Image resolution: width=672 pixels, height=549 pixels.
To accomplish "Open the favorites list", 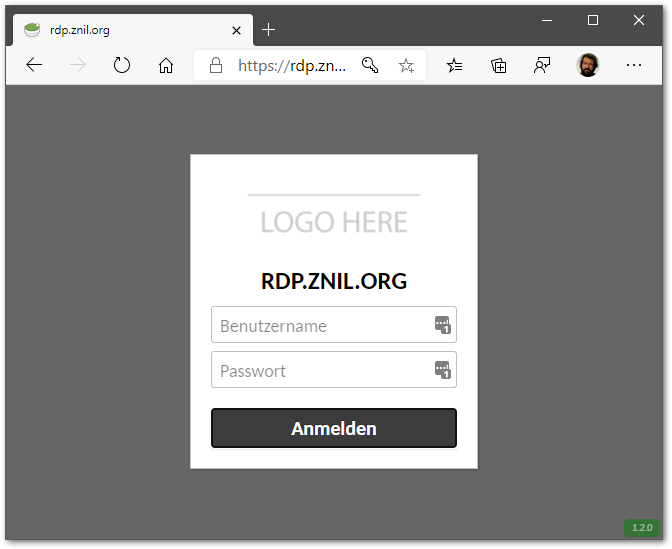I will pos(455,66).
